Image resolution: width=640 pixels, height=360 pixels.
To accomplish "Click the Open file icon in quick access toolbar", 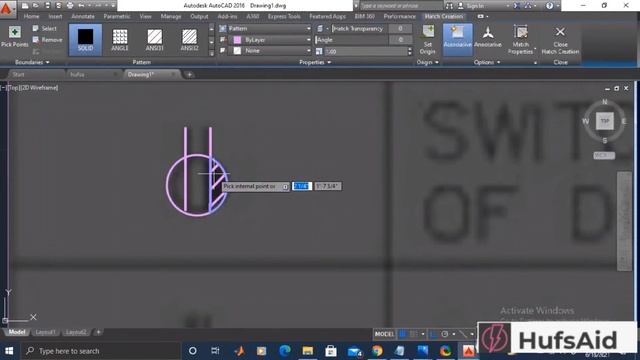I will (x=36, y=6).
